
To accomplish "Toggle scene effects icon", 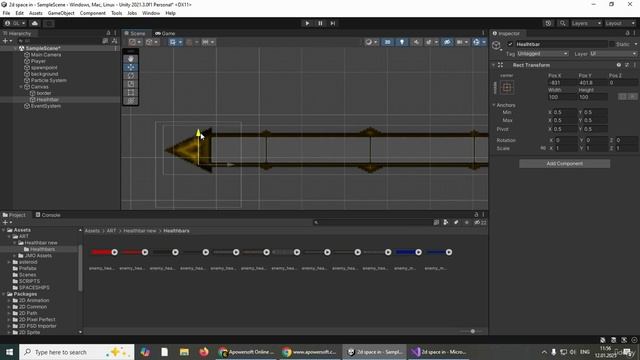I will click(x=429, y=42).
